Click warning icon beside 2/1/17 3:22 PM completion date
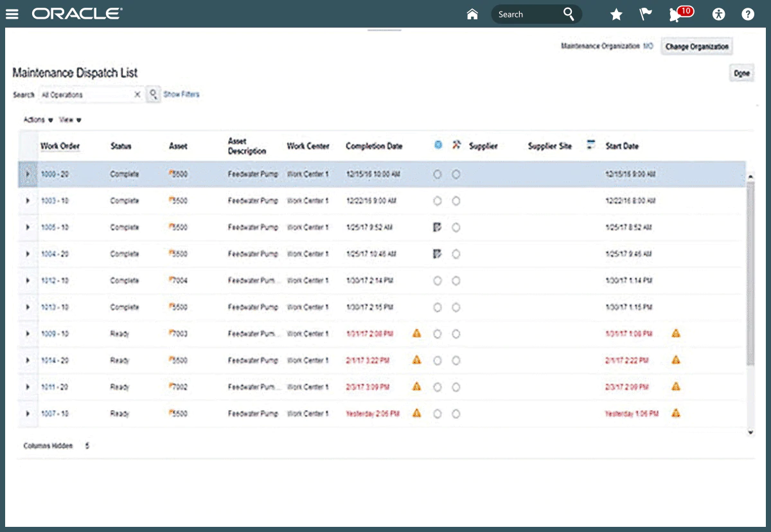 point(416,360)
